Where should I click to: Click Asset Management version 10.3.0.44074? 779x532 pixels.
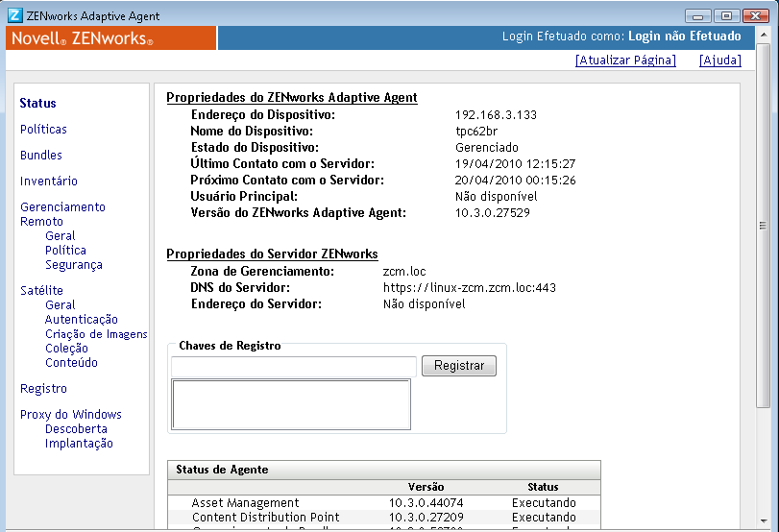[426, 502]
